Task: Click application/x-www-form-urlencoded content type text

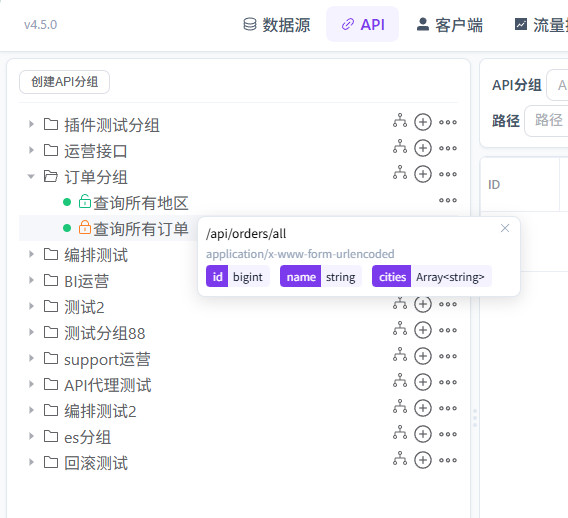Action: point(300,254)
